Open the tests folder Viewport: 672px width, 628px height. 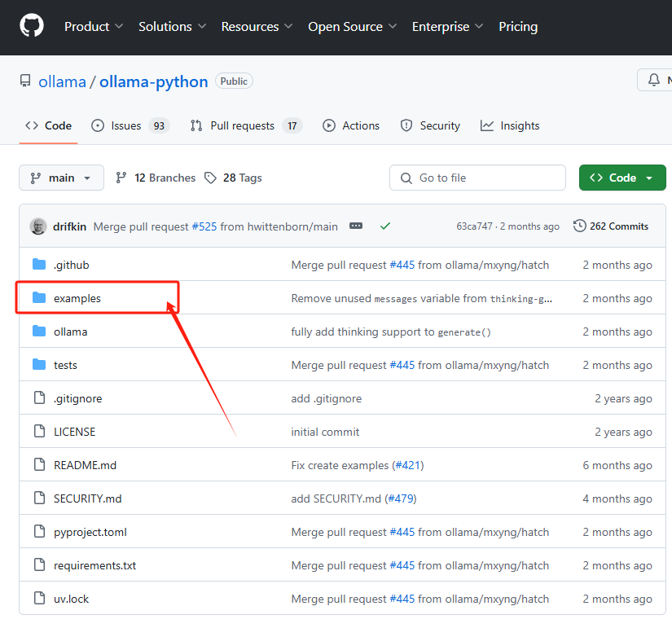(x=65, y=365)
